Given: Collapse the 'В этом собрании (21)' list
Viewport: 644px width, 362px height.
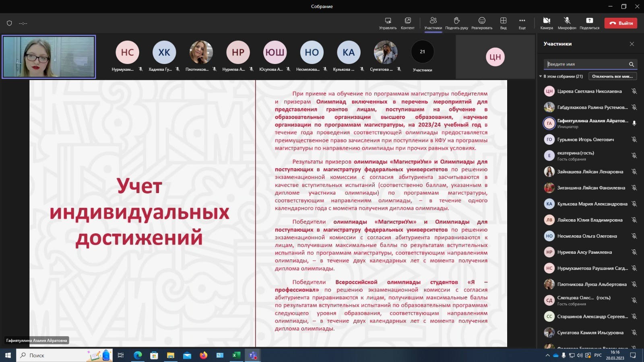Looking at the screenshot, I should pos(541,76).
